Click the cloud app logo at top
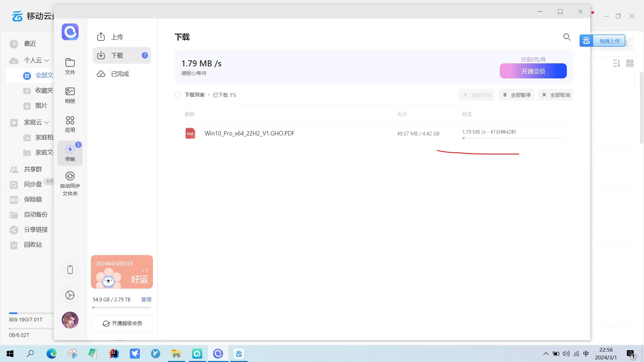Image resolution: width=644 pixels, height=362 pixels. pos(70,32)
